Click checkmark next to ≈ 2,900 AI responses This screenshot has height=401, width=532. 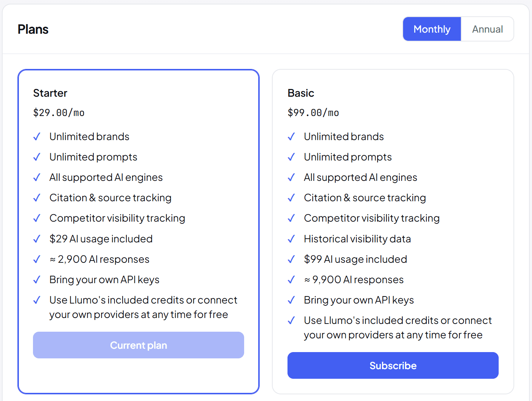click(x=37, y=259)
